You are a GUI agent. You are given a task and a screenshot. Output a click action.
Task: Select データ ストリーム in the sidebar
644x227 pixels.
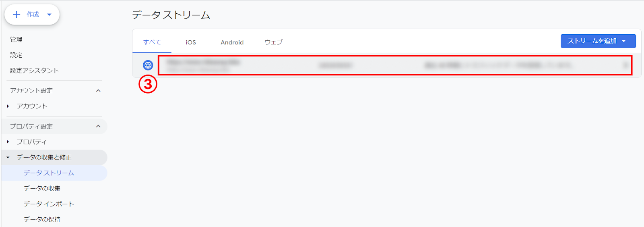click(49, 173)
